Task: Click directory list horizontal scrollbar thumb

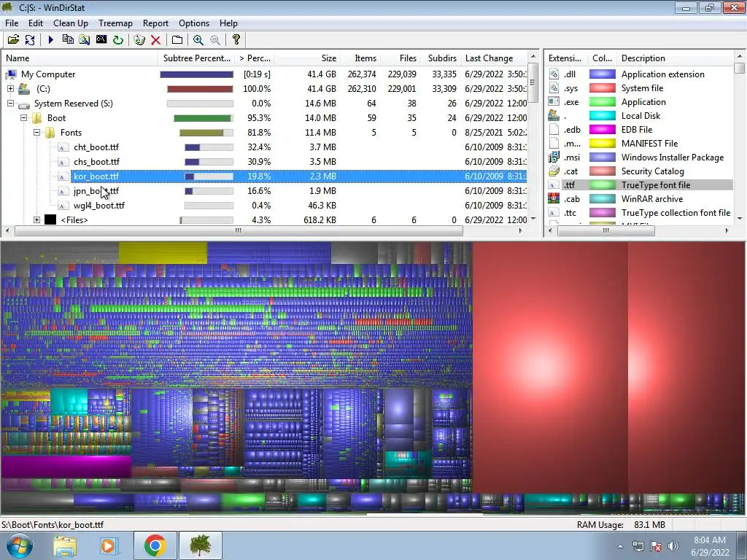Action: [x=239, y=230]
